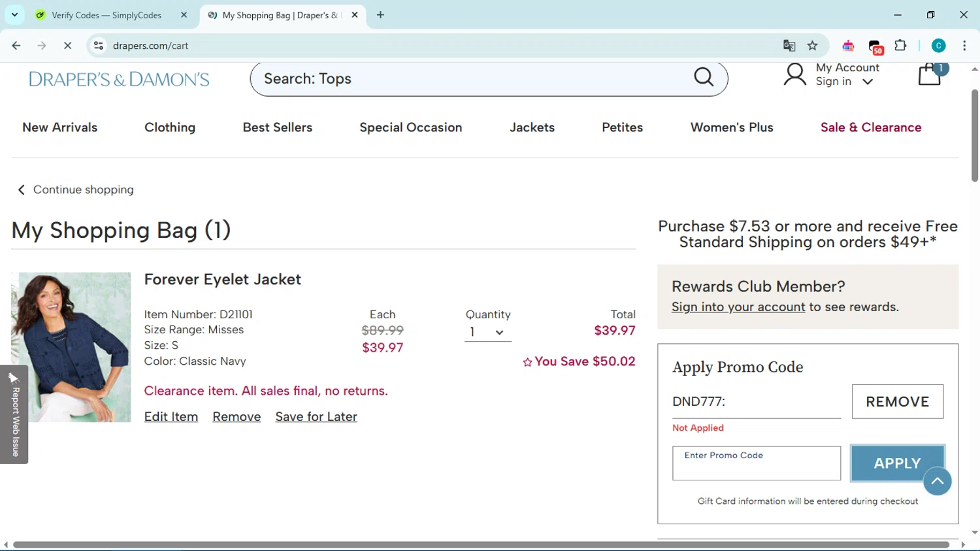Click the site information icon beside URL

99,46
